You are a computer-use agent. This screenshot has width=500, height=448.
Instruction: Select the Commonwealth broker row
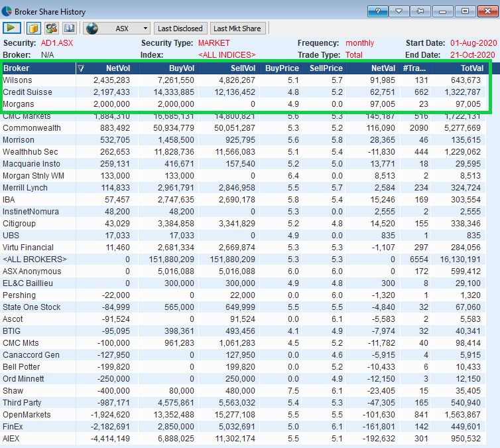[x=244, y=128]
